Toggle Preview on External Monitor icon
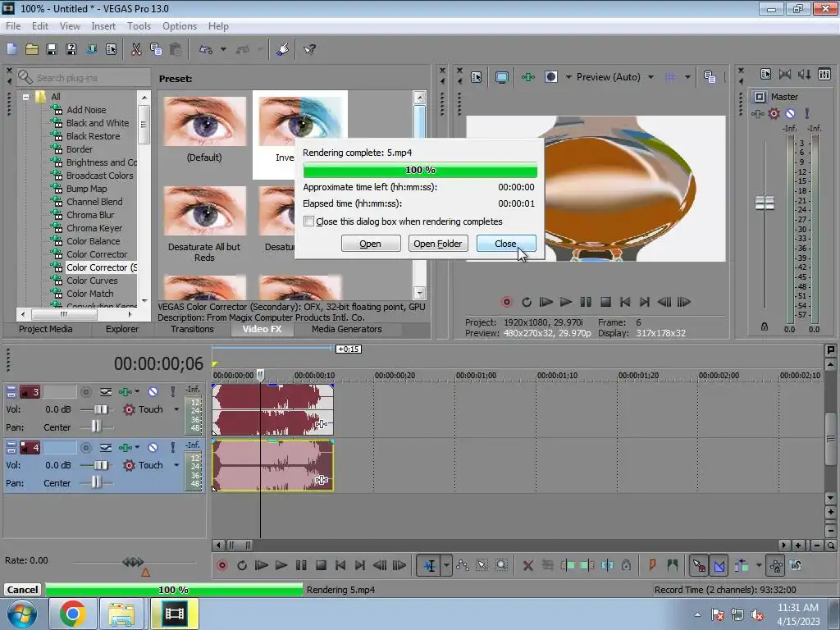Image resolution: width=840 pixels, height=630 pixels. pos(502,77)
